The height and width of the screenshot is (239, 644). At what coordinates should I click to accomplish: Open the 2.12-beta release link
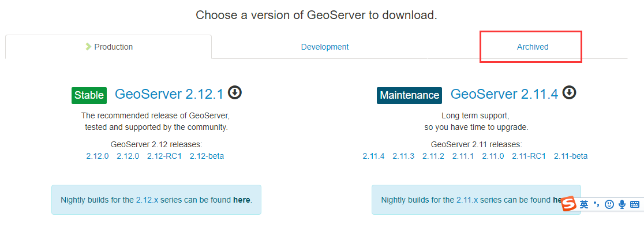pos(207,156)
